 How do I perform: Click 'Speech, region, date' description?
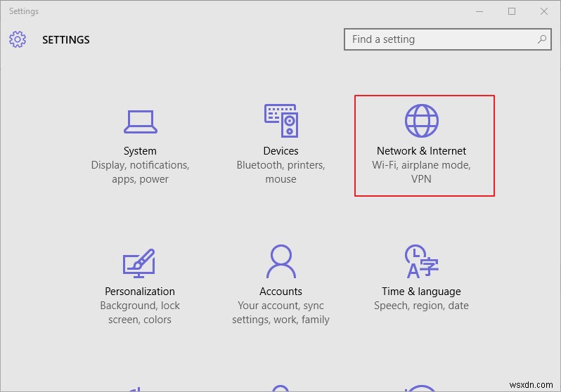coord(422,306)
